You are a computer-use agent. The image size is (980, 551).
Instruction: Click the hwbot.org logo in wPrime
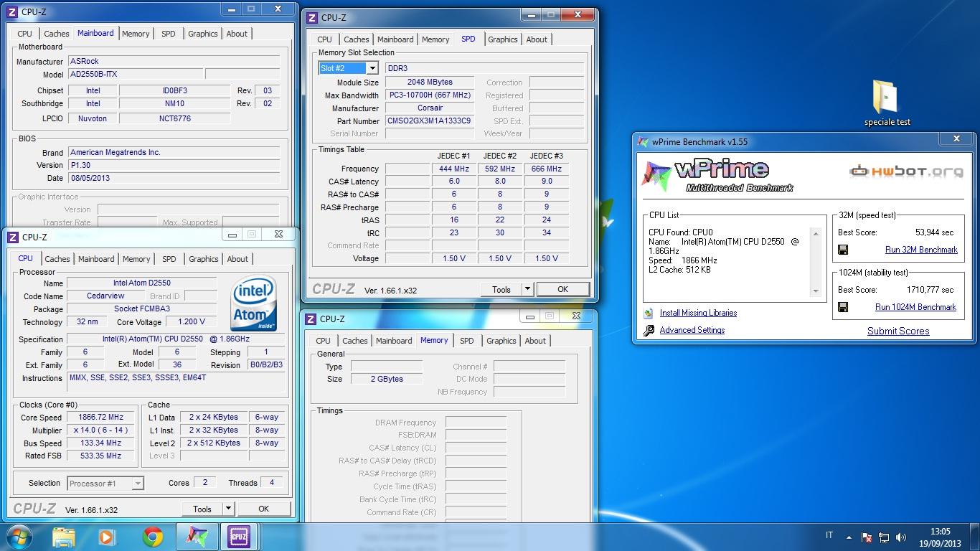pyautogui.click(x=906, y=171)
